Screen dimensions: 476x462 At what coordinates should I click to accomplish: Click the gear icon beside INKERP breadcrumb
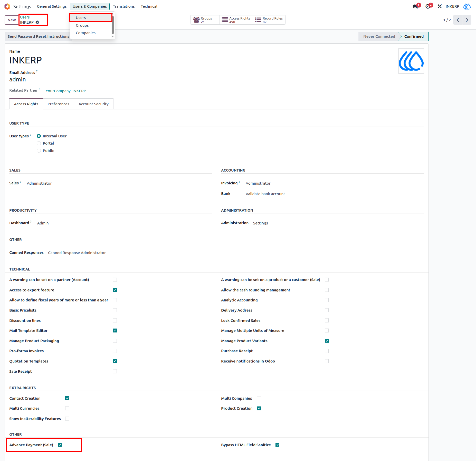click(37, 22)
